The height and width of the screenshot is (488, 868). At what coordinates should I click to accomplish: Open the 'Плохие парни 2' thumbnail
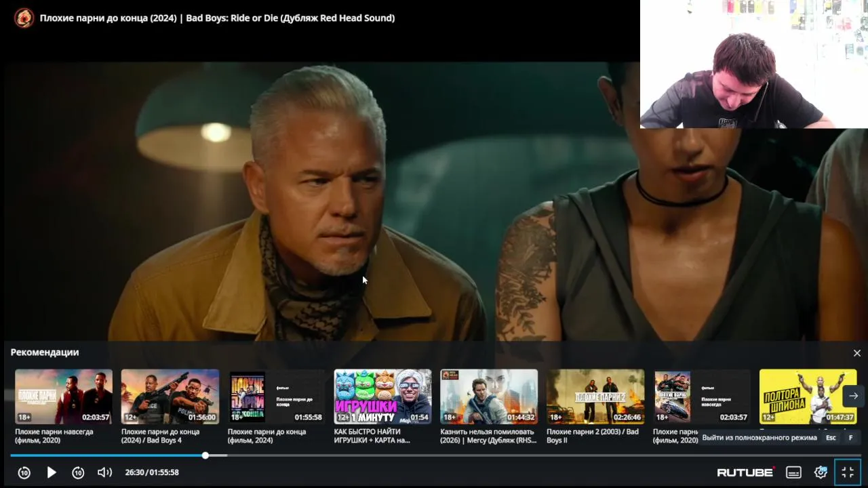click(x=595, y=396)
